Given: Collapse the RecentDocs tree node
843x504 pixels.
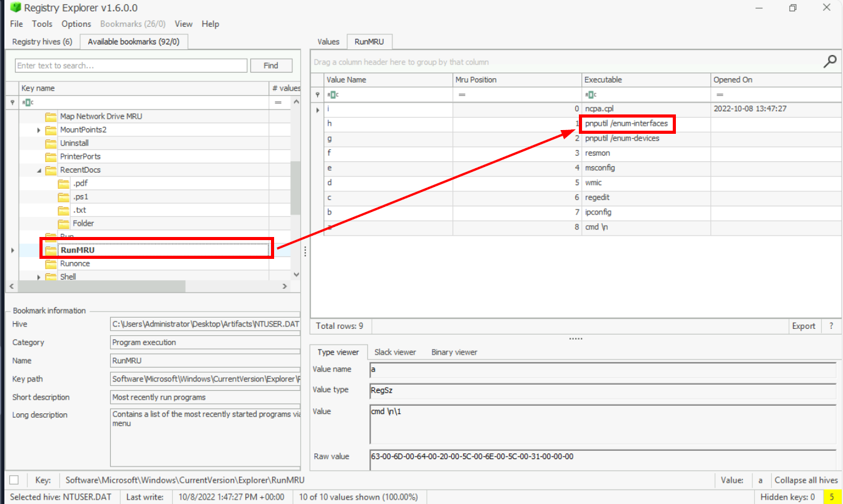Looking at the screenshot, I should click(x=39, y=170).
